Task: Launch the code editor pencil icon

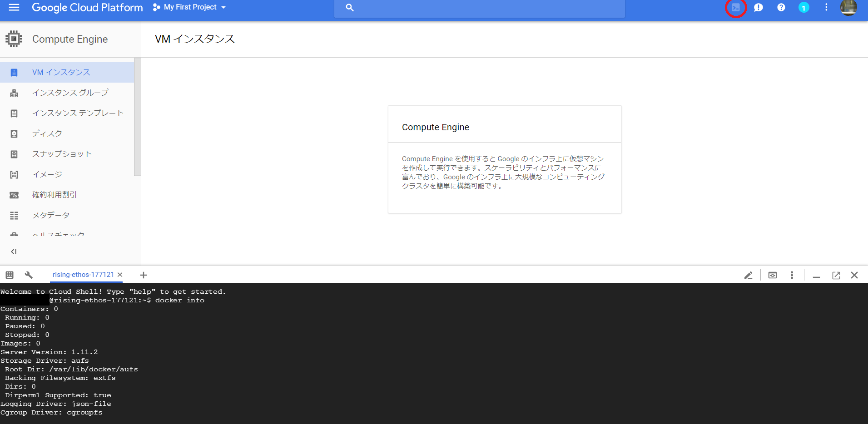Action: pyautogui.click(x=749, y=275)
